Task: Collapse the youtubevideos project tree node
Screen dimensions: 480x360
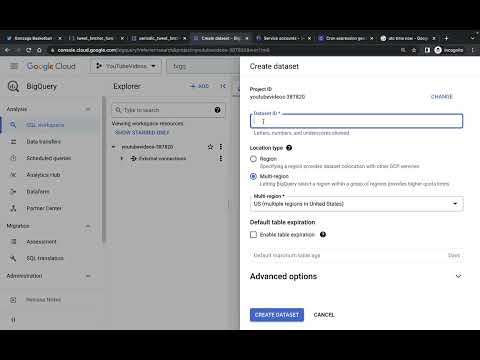Action: click(x=114, y=147)
